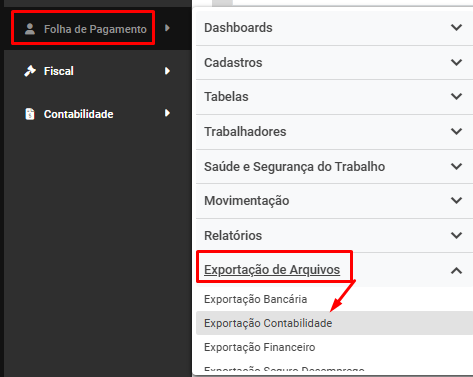Expand Fiscal submenu arrow
Image resolution: width=473 pixels, height=377 pixels.
click(x=168, y=71)
